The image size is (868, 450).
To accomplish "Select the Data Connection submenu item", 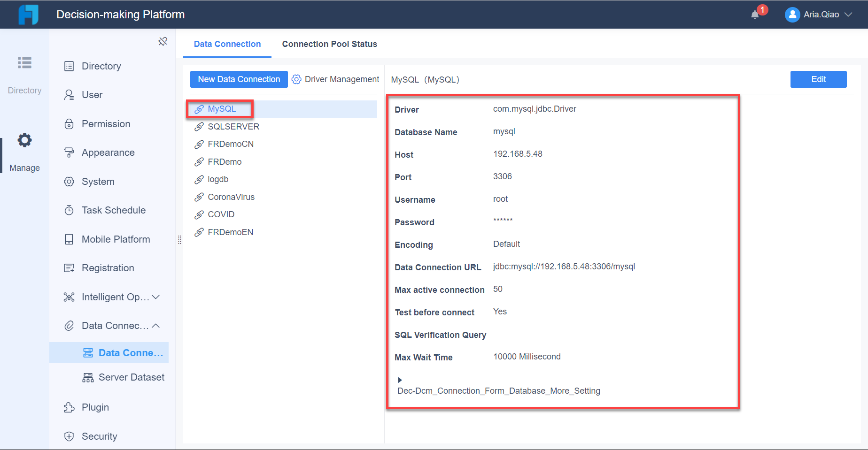I will coord(109,353).
